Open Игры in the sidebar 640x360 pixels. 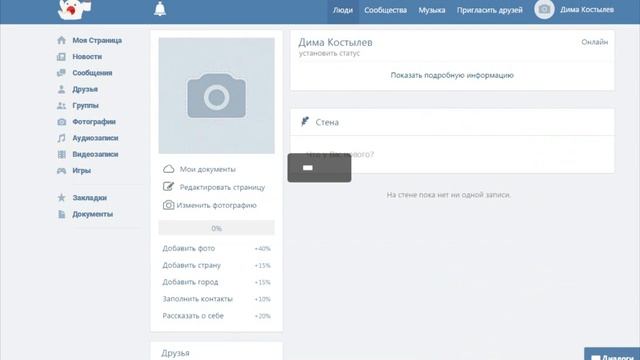[82, 171]
